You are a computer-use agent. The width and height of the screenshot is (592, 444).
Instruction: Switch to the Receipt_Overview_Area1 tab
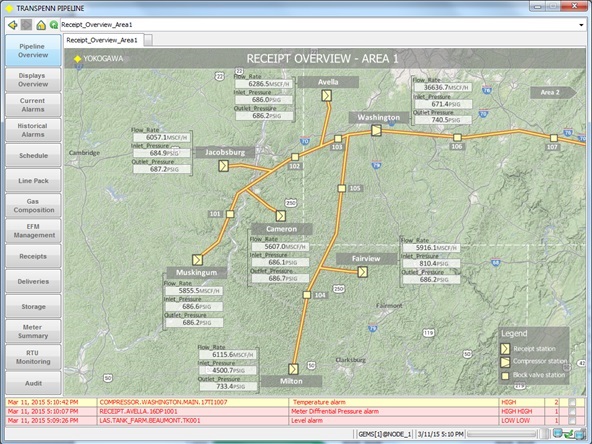coord(102,40)
